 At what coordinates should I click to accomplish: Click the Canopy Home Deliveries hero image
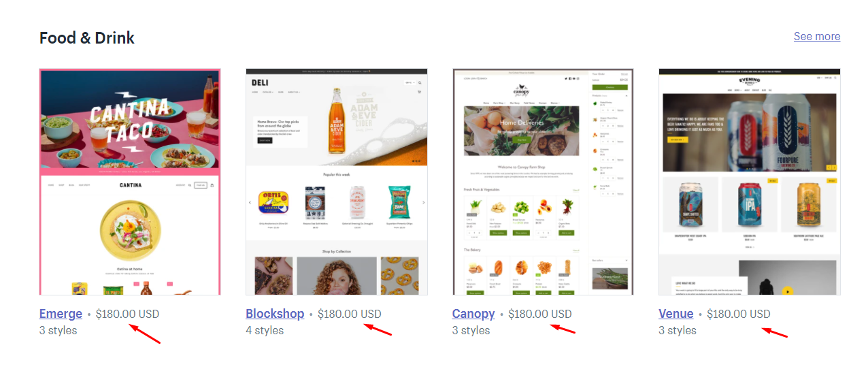522,131
